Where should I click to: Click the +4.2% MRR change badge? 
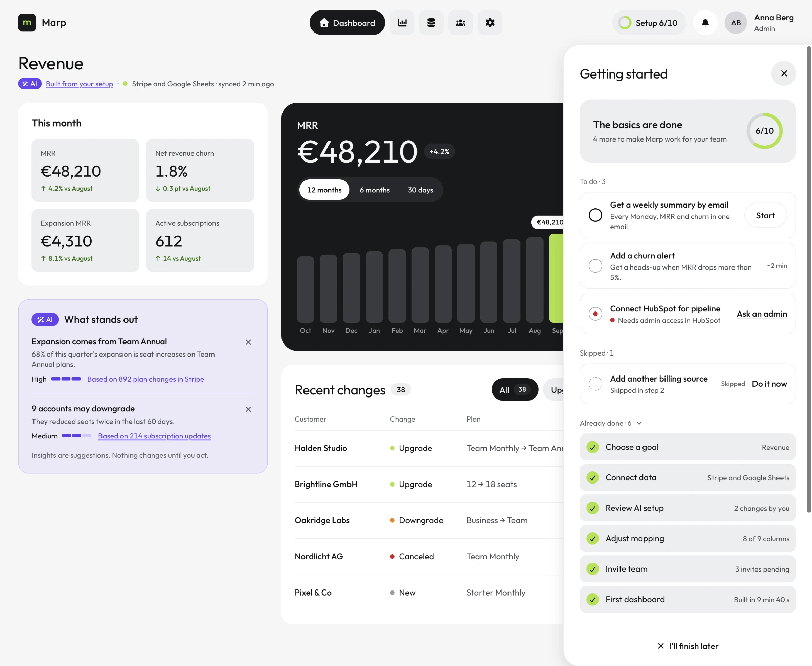click(x=439, y=152)
